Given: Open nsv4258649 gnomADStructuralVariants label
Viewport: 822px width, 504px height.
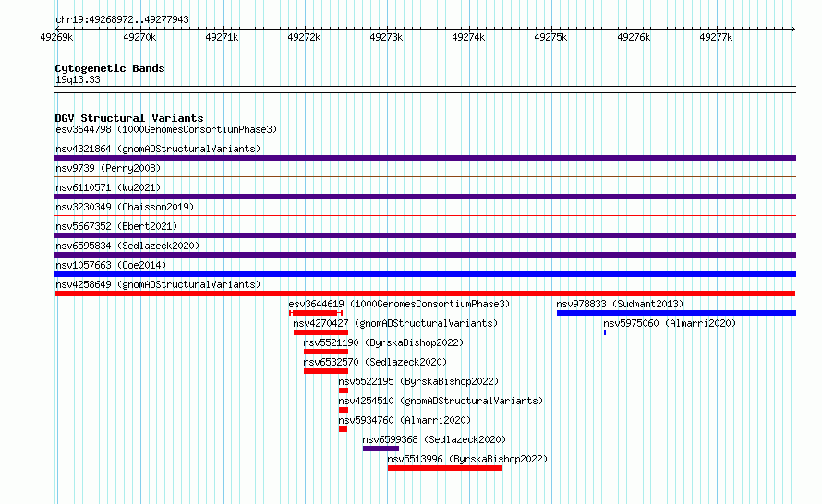Looking at the screenshot, I should point(158,284).
